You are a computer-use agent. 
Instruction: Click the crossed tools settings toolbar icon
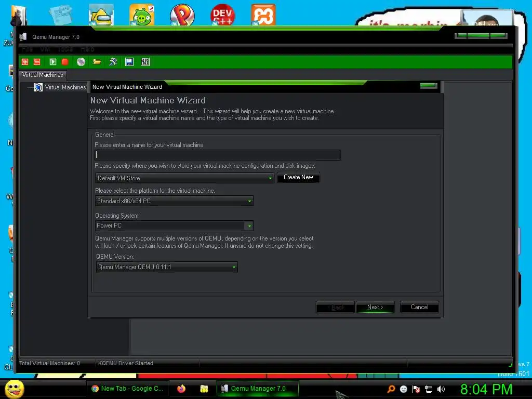(x=113, y=62)
